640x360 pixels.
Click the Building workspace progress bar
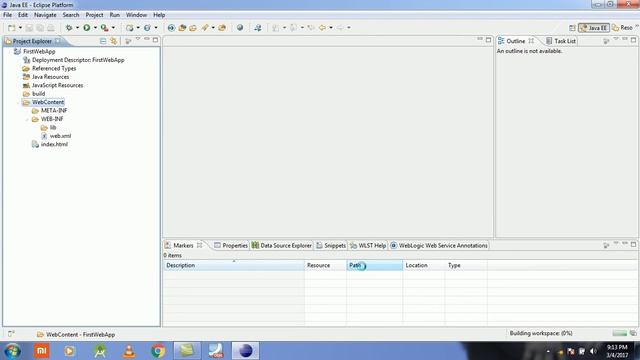tap(620, 333)
